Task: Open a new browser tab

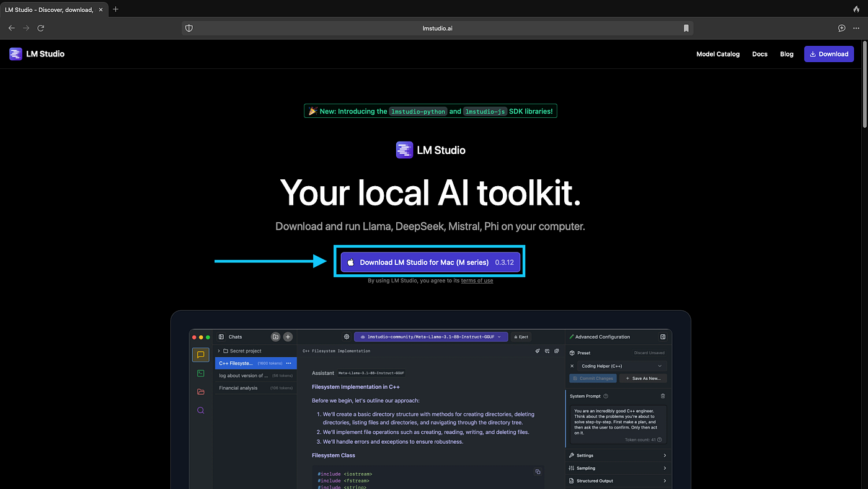Action: [x=115, y=9]
